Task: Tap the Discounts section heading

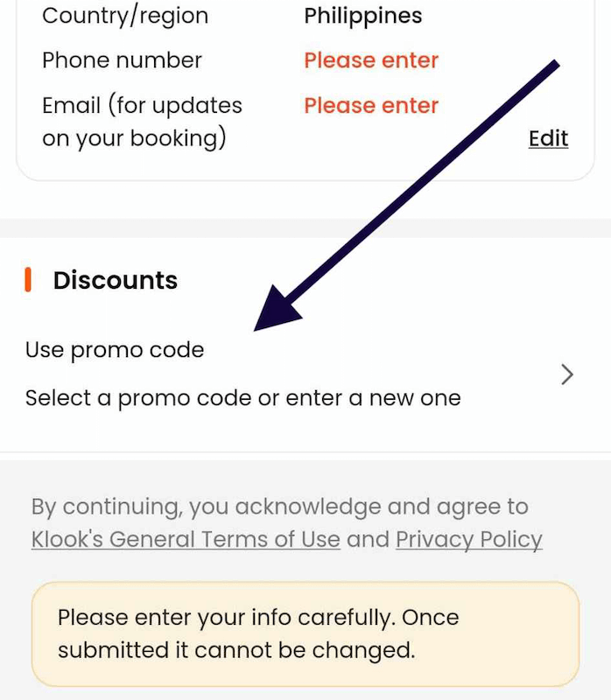Action: (x=114, y=280)
